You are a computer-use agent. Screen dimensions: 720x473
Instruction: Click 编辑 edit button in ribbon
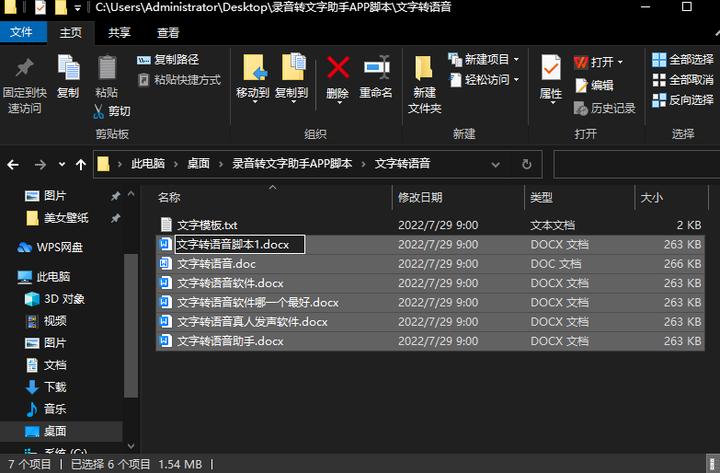595,85
